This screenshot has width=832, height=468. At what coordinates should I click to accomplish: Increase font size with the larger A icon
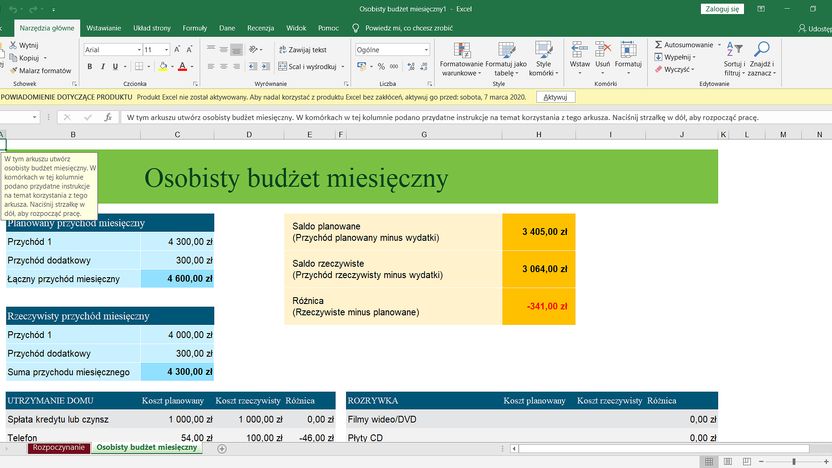[x=177, y=49]
